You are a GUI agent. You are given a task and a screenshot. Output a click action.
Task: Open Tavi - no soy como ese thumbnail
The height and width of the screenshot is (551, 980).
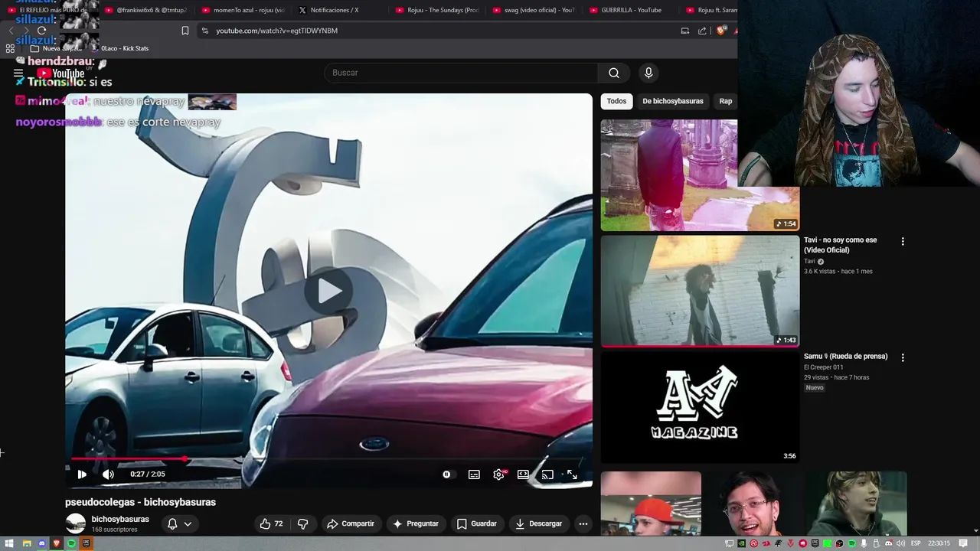(700, 291)
